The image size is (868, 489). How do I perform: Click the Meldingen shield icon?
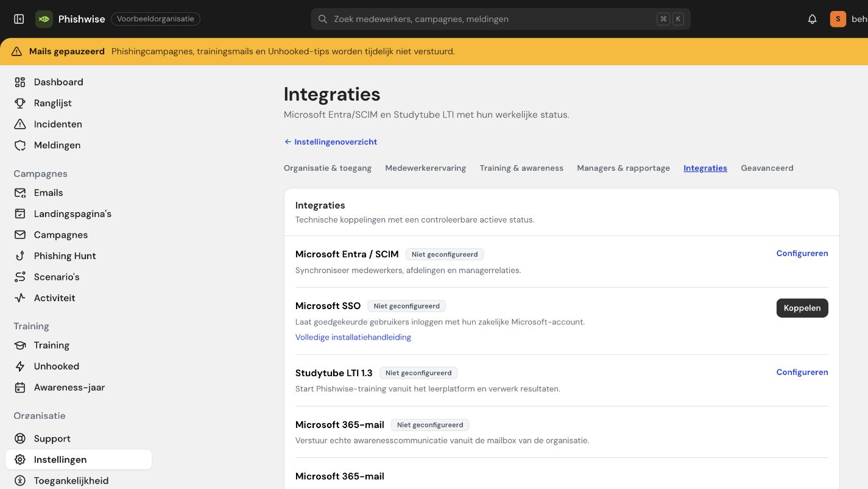(20, 145)
